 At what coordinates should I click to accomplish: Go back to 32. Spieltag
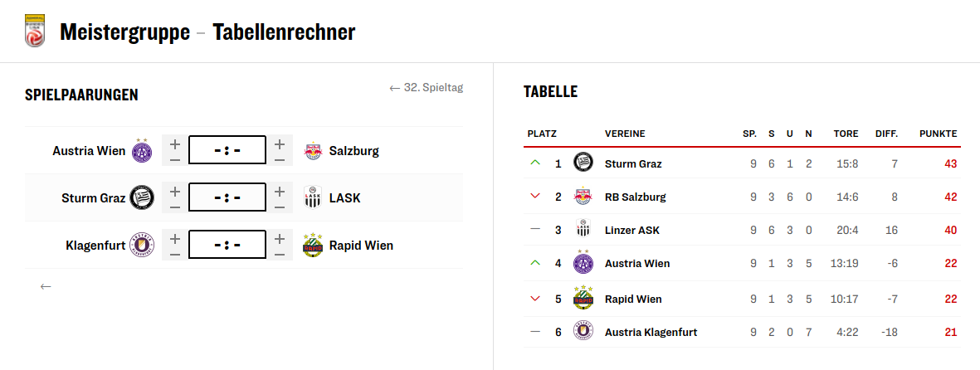point(426,88)
